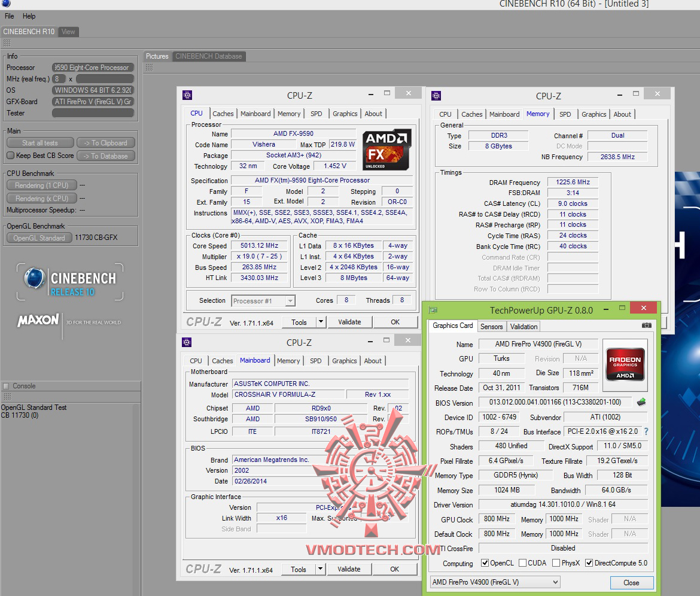Viewport: 700px width, 596px height.
Task: Run the Rendering (x CPU) benchmark
Action: pyautogui.click(x=41, y=198)
